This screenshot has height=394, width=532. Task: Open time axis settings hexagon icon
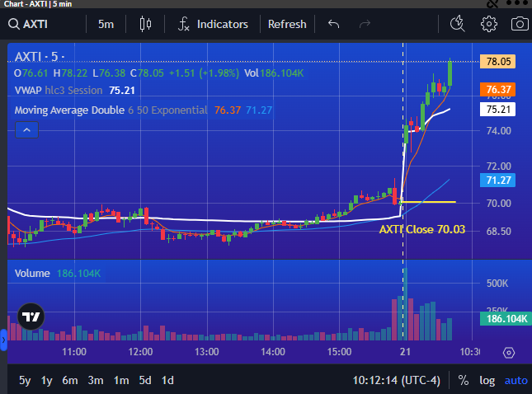tap(509, 353)
